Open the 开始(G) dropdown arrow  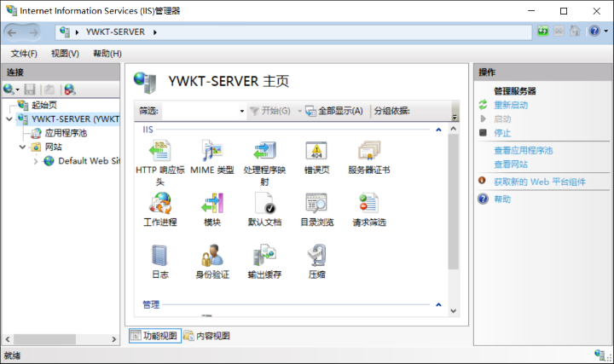(299, 111)
